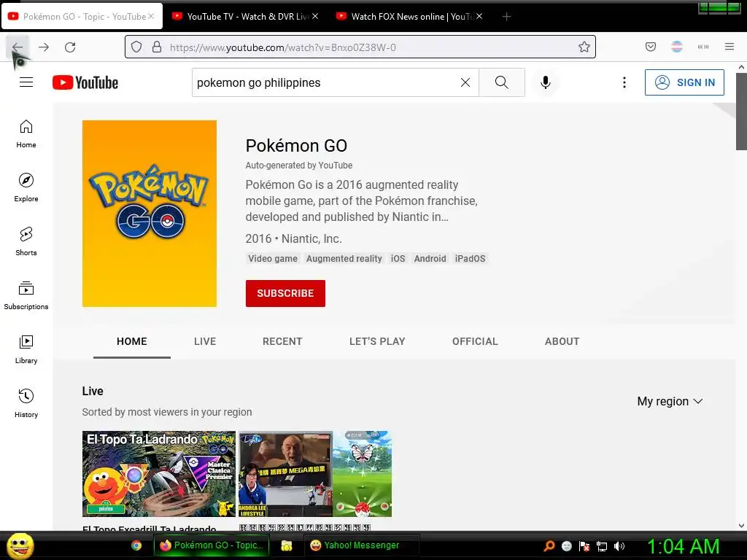The width and height of the screenshot is (747, 560).
Task: Open new browser tab plus icon
Action: click(506, 17)
